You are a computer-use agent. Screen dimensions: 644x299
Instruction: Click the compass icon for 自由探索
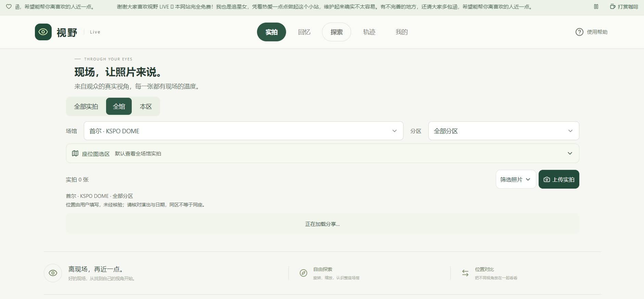pyautogui.click(x=304, y=273)
